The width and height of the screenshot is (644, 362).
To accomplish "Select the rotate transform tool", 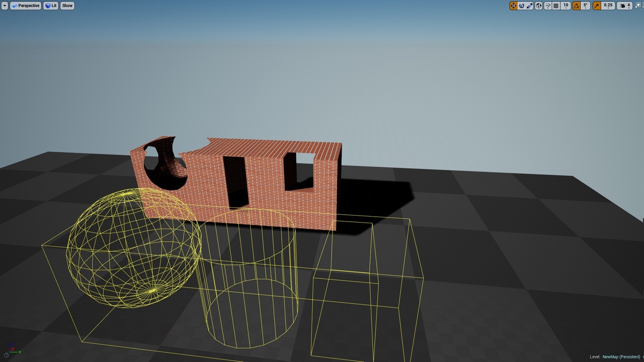I will coord(522,6).
